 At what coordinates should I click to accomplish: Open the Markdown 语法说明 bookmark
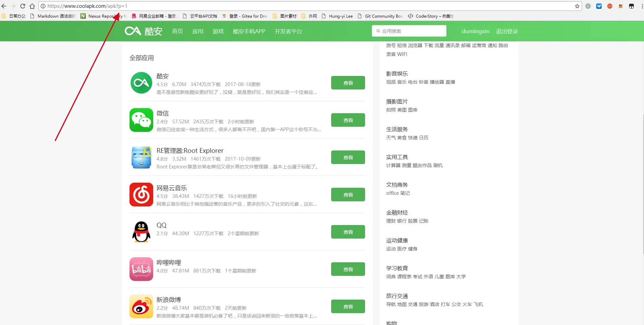pos(53,16)
